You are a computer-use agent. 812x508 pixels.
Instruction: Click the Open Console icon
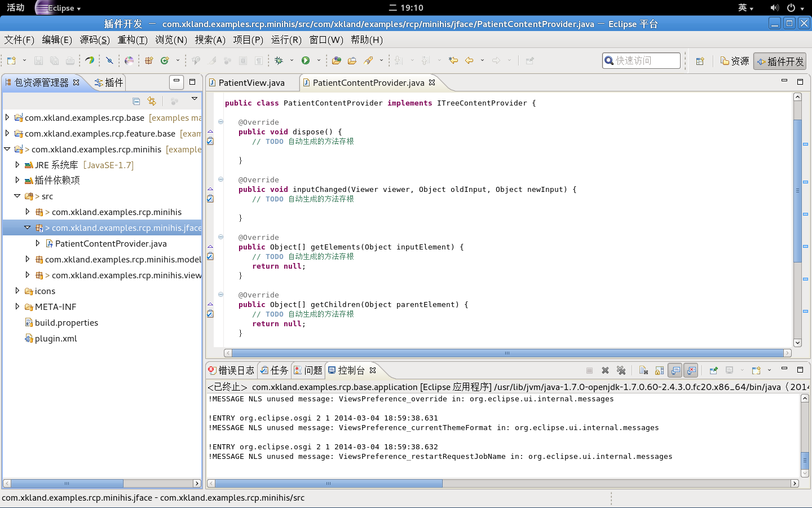[x=756, y=370]
